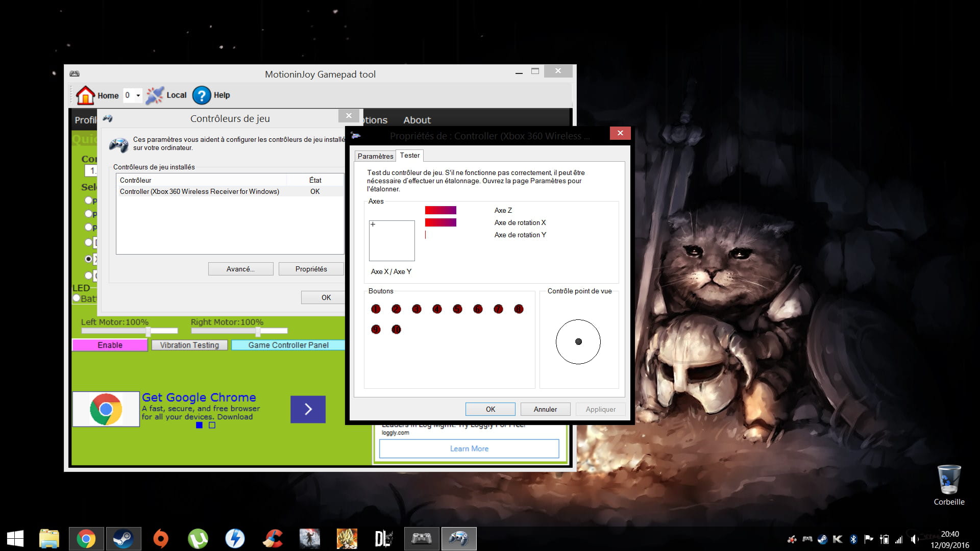The height and width of the screenshot is (551, 980).
Task: Launch Dying Light DL icon in taskbar
Action: tap(384, 539)
